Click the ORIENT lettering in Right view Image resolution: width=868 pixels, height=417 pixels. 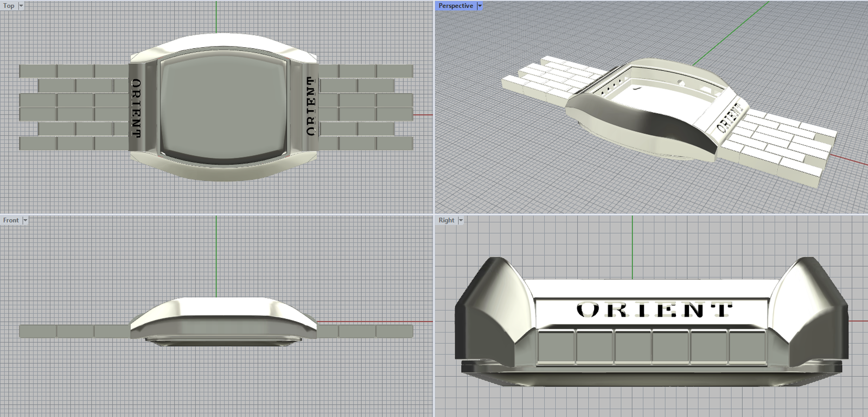(654, 310)
